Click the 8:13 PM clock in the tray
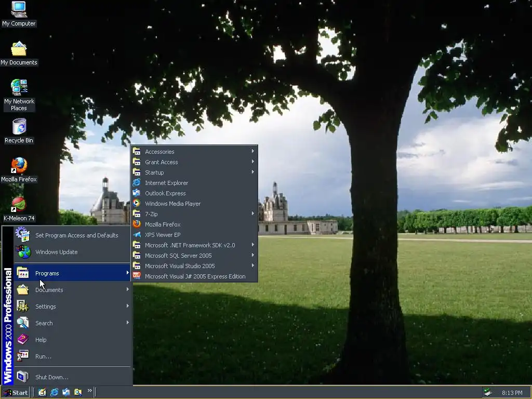This screenshot has height=399, width=532. (512, 393)
